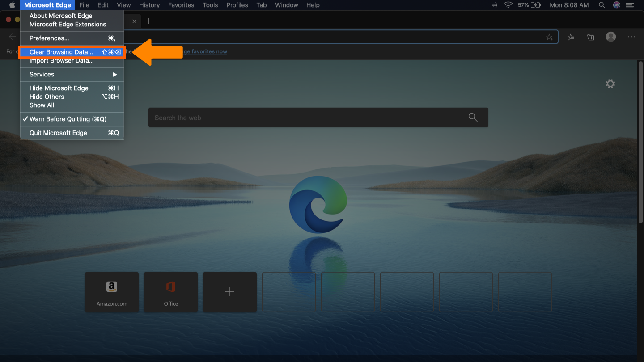Select Quit Microsoft Edge
644x362 pixels.
click(72, 133)
